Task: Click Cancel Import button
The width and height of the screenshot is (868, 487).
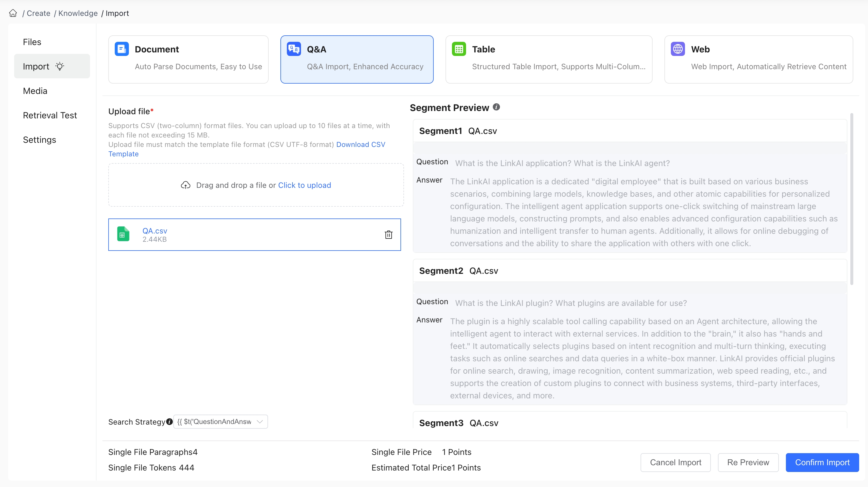Action: pyautogui.click(x=675, y=462)
